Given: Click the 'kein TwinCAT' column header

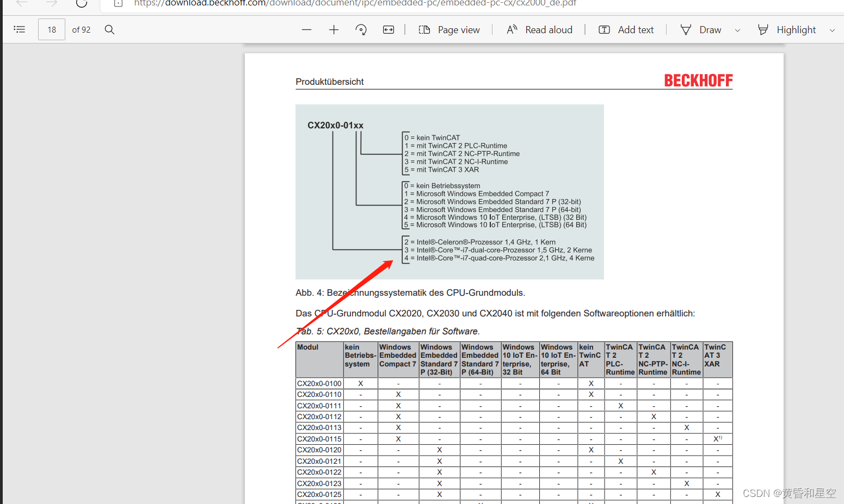Looking at the screenshot, I should tap(591, 359).
